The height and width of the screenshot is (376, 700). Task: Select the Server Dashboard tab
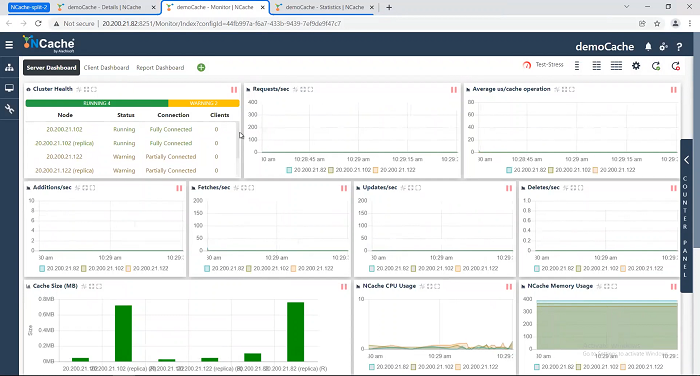(x=51, y=67)
